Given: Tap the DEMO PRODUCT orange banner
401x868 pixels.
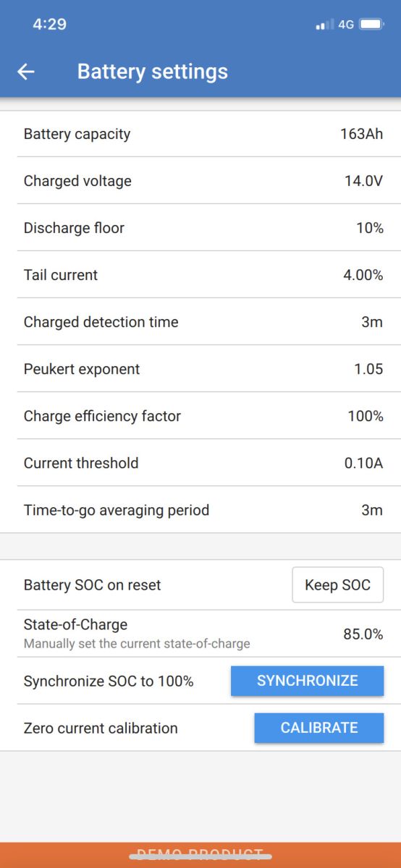Looking at the screenshot, I should (x=200, y=855).
